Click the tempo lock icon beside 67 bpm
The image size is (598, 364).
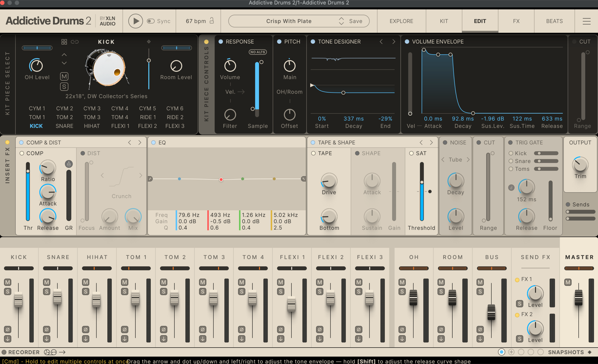pos(211,21)
